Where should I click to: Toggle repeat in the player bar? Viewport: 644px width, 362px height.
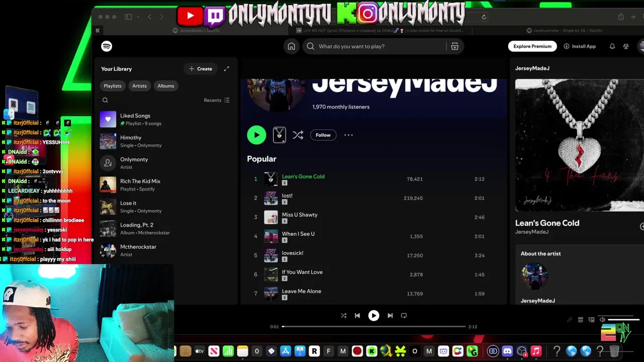[x=404, y=316]
